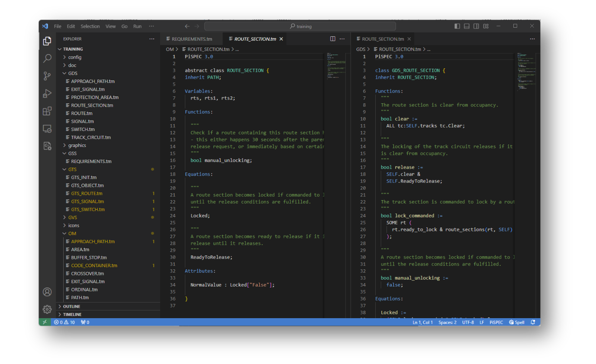
Task: Open the Accounts menu icon
Action: pyautogui.click(x=47, y=292)
